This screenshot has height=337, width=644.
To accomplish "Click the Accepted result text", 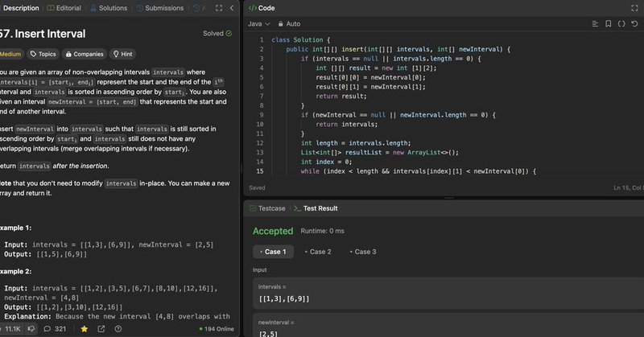I will tap(273, 231).
